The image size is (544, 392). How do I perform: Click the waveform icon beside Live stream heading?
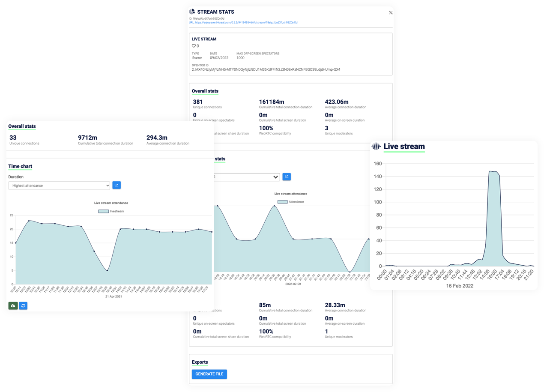click(376, 147)
